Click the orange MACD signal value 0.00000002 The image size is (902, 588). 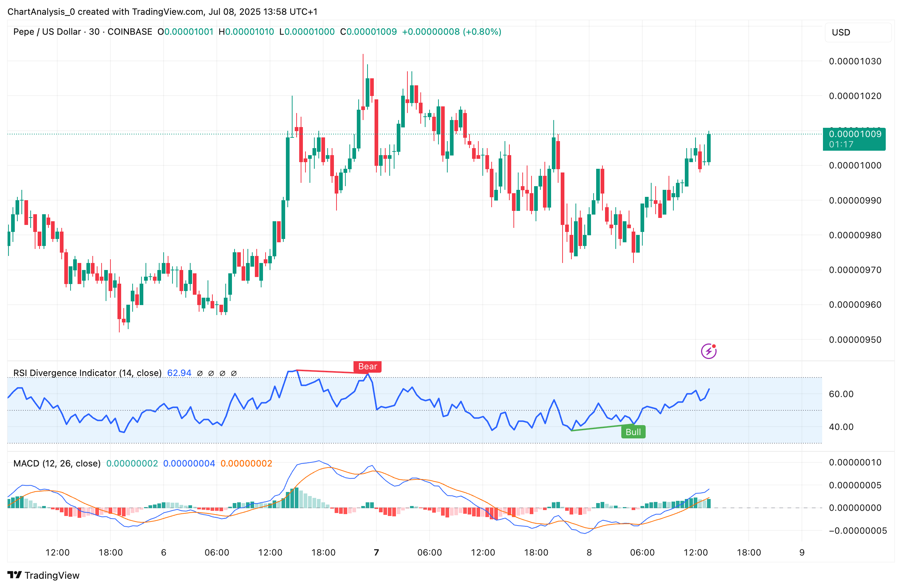[246, 464]
